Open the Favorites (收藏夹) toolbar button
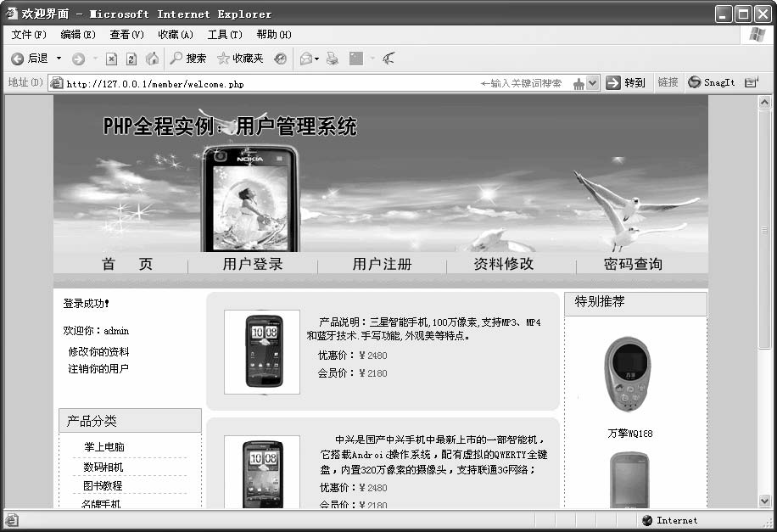The height and width of the screenshot is (532, 777). 240,59
